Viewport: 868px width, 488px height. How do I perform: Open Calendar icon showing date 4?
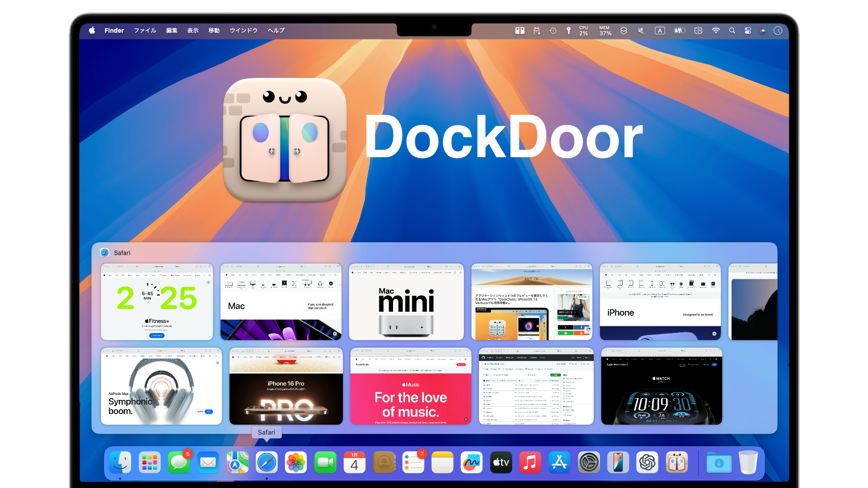pos(354,463)
